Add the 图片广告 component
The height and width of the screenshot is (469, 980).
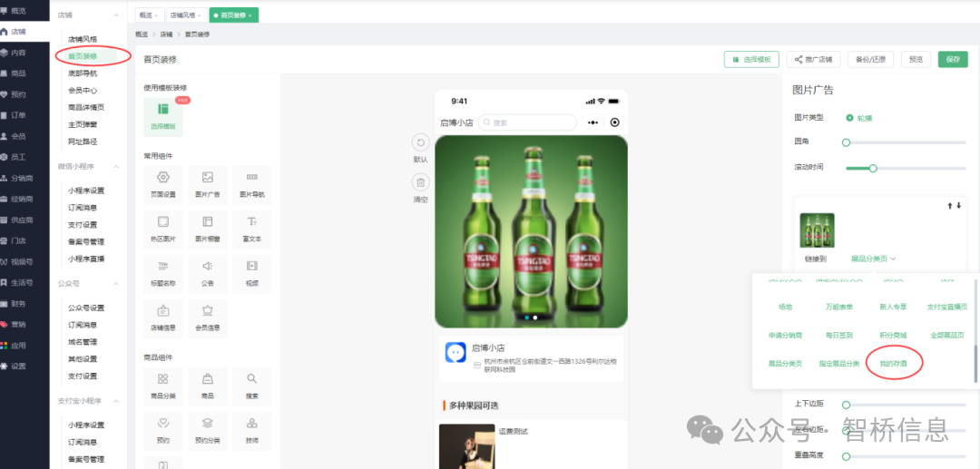208,184
